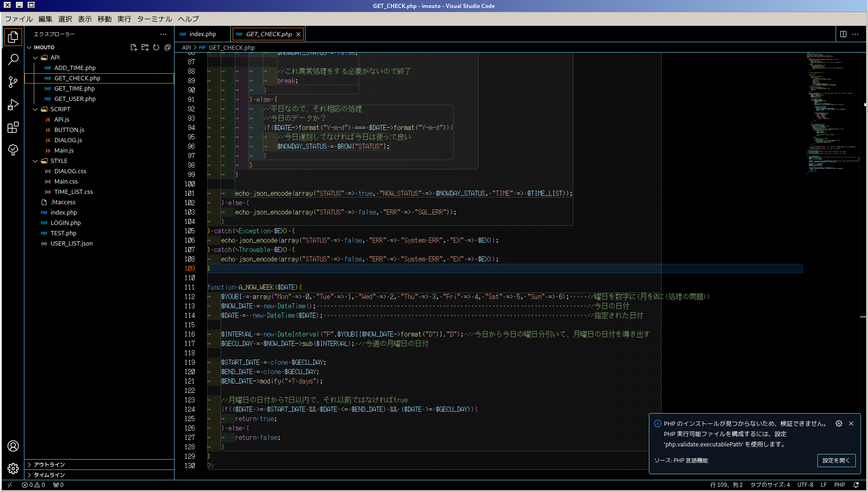Screen dimensions: 868x492
Task: Dismiss the PHP validation notification
Action: [851, 423]
